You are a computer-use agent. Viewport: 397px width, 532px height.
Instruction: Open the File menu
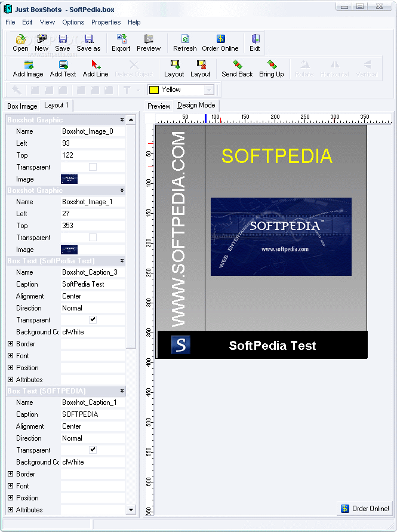pos(10,23)
